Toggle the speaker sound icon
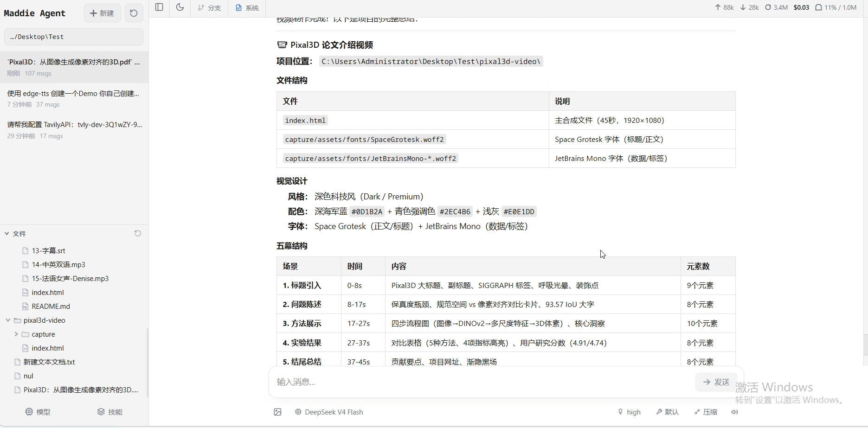The width and height of the screenshot is (868, 428). pos(734,412)
